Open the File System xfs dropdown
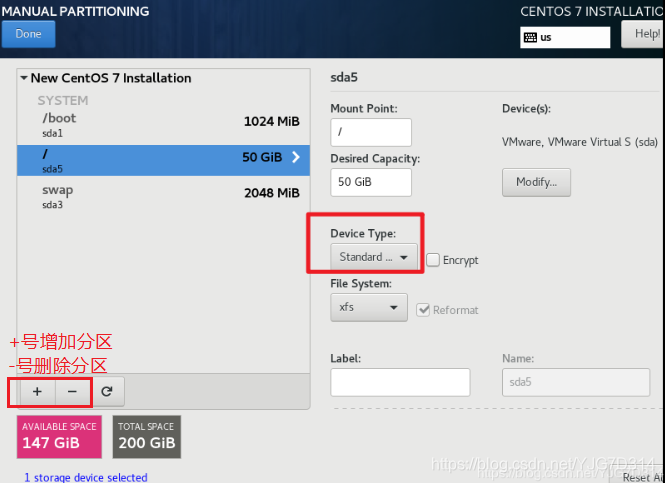The image size is (665, 483). 369,307
